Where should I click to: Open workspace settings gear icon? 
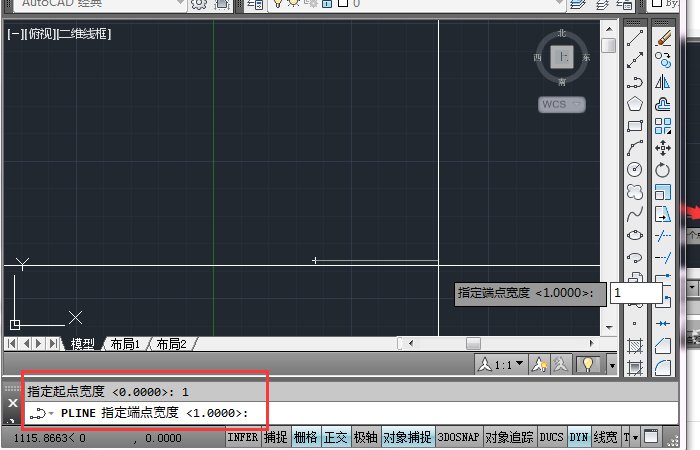(199, 4)
